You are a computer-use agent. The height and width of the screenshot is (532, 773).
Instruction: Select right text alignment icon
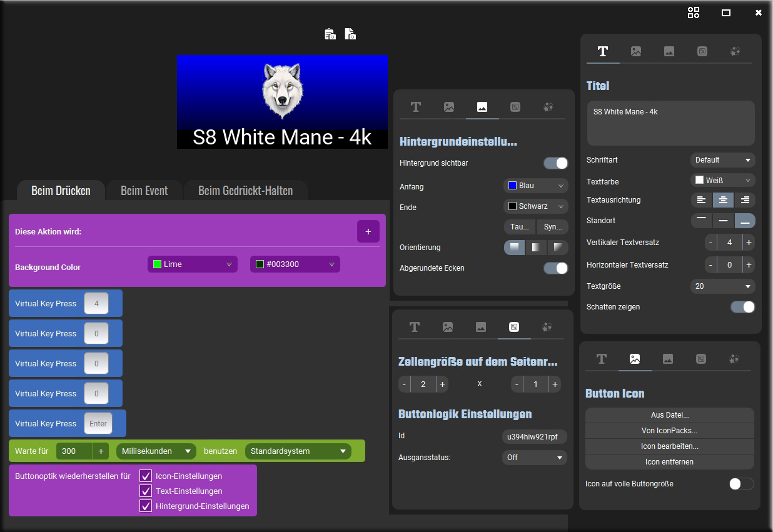tap(745, 200)
